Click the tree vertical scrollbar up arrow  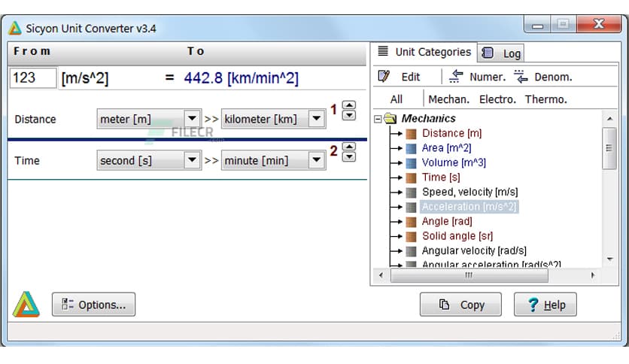(x=609, y=118)
